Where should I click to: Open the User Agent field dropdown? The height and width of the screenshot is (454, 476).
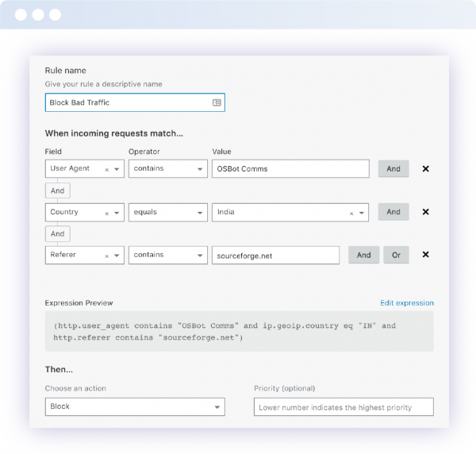tap(117, 169)
